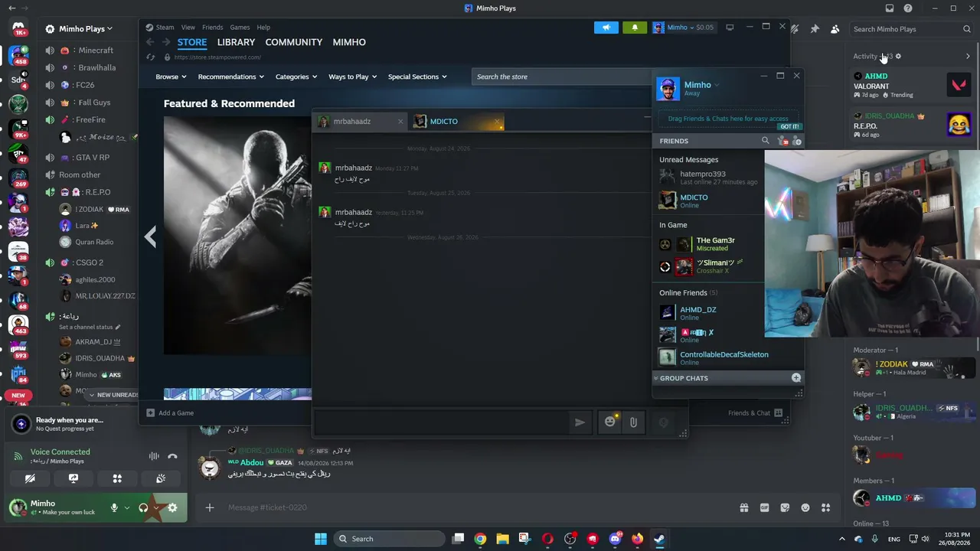Open the Discord emoji picker
This screenshot has width=980, height=551.
coord(805,507)
